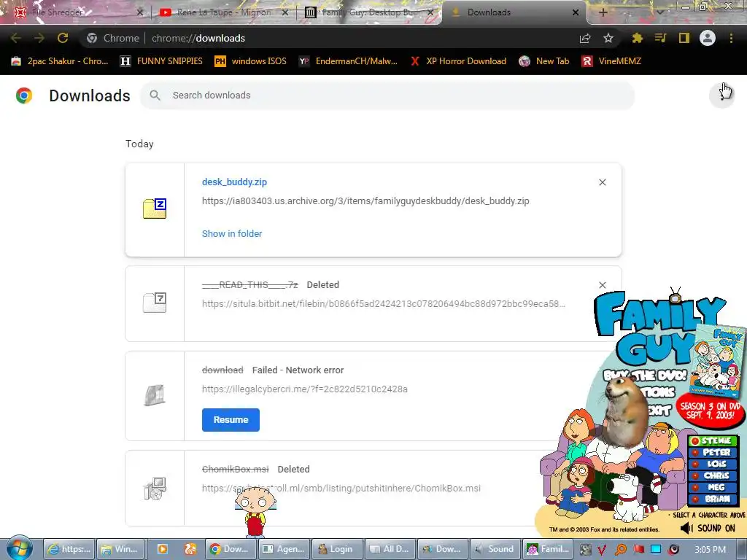Open Sound taskbar window
This screenshot has height=560, width=747.
click(495, 549)
